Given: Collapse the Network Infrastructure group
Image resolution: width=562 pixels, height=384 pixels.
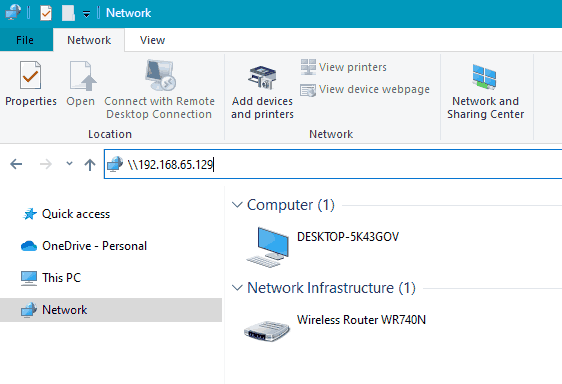Looking at the screenshot, I should point(237,288).
